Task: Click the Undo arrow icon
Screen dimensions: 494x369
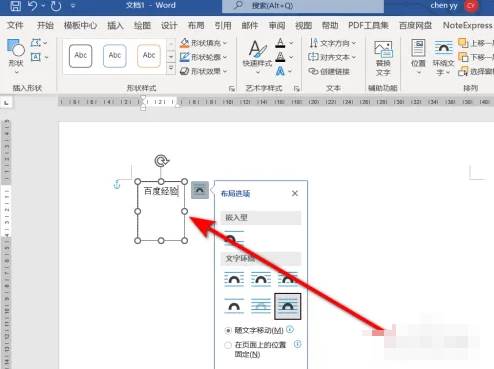Action: (33, 6)
